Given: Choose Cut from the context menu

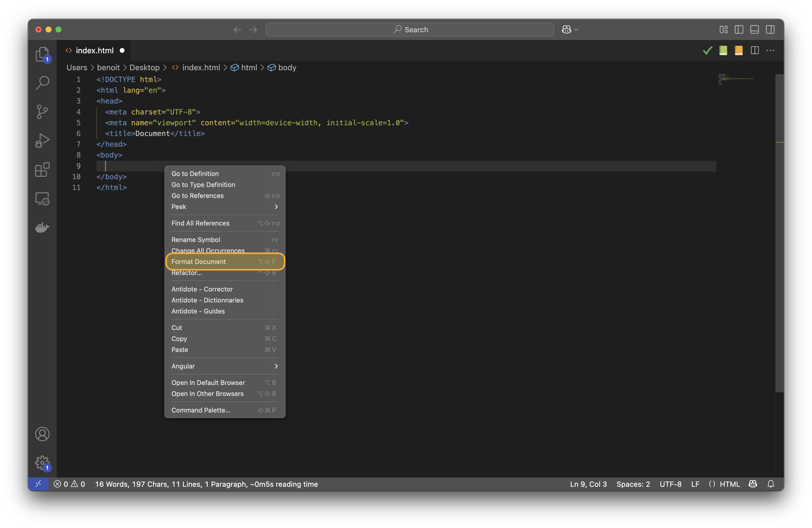Looking at the screenshot, I should pos(225,328).
